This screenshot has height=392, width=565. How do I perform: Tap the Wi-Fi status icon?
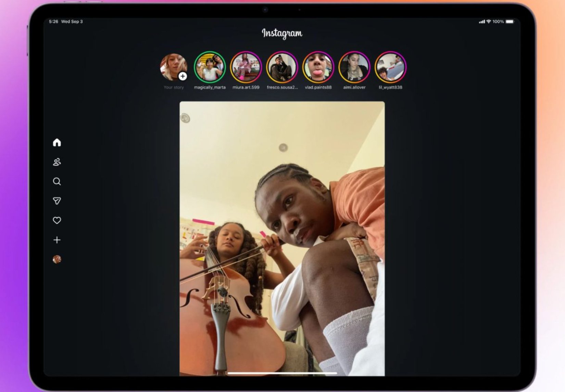coord(489,22)
